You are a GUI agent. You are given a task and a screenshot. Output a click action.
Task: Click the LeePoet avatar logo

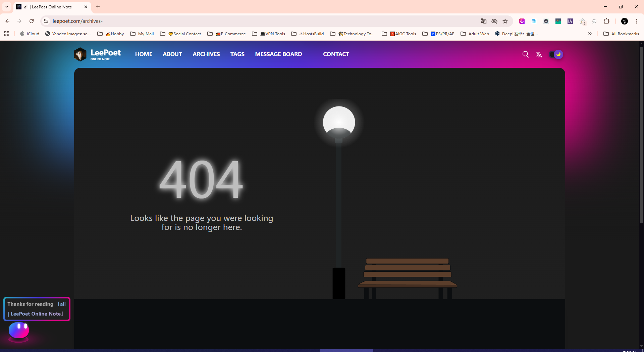[80, 54]
